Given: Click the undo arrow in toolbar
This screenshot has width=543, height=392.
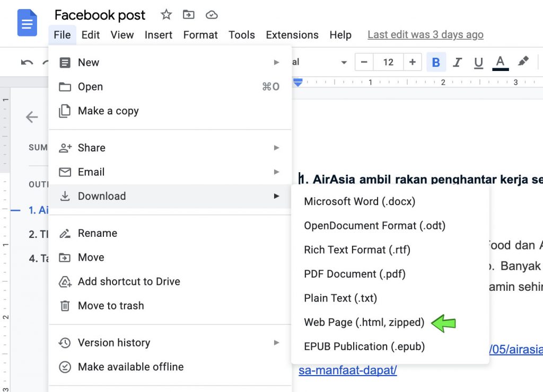Looking at the screenshot, I should [27, 63].
